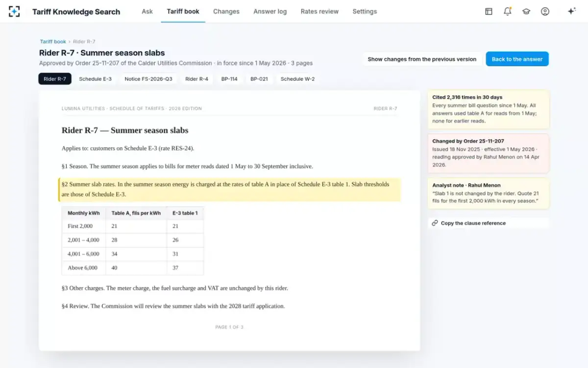The width and height of the screenshot is (588, 368).
Task: Click E-3 table 1 value 37
Action: pyautogui.click(x=175, y=268)
